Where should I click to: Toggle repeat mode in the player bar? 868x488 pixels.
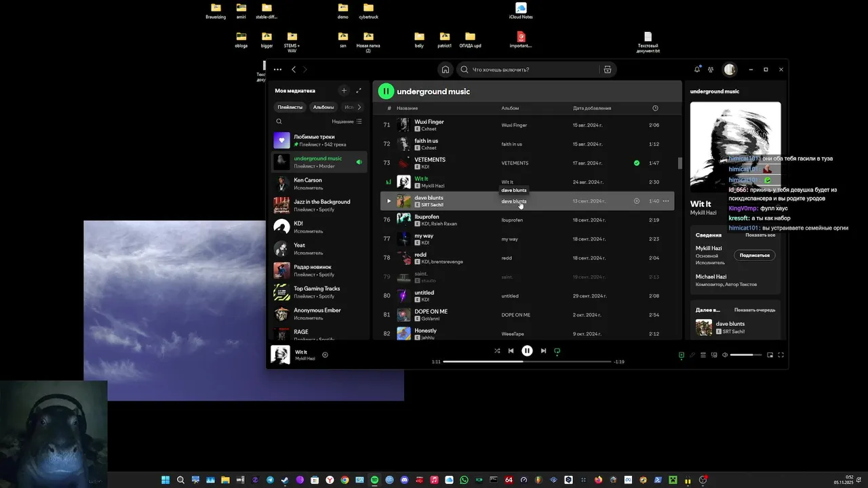click(x=557, y=351)
